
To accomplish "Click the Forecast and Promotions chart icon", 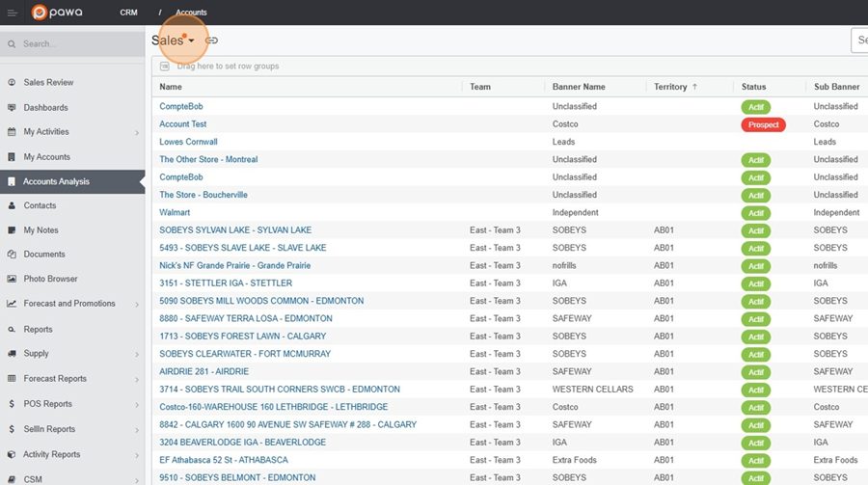I will point(12,304).
